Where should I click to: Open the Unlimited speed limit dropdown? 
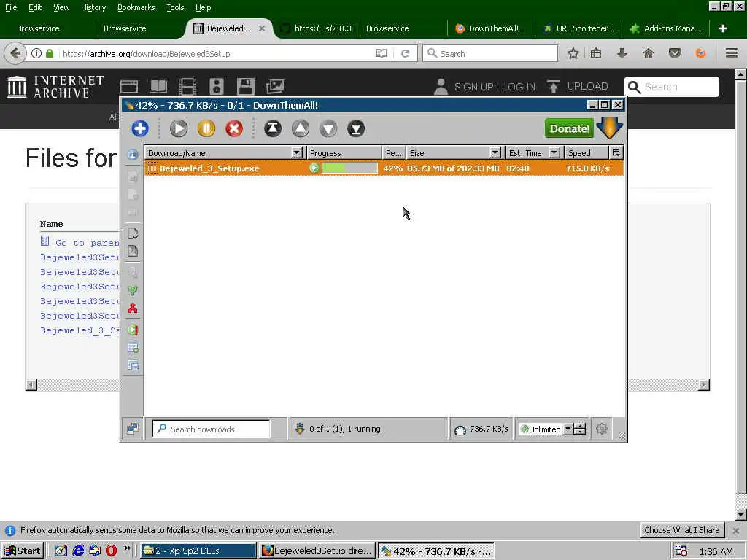pyautogui.click(x=568, y=429)
